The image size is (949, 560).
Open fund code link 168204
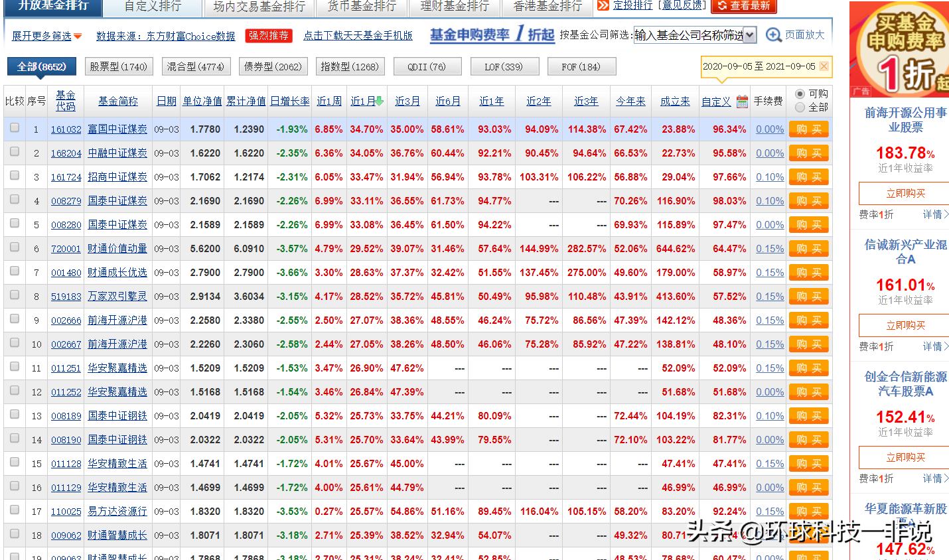click(66, 153)
